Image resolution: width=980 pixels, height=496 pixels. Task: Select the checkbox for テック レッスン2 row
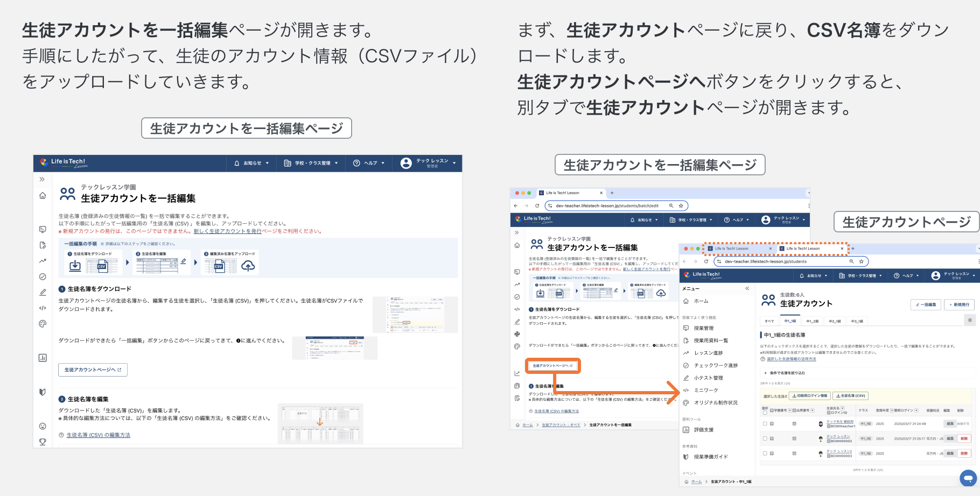point(765,454)
